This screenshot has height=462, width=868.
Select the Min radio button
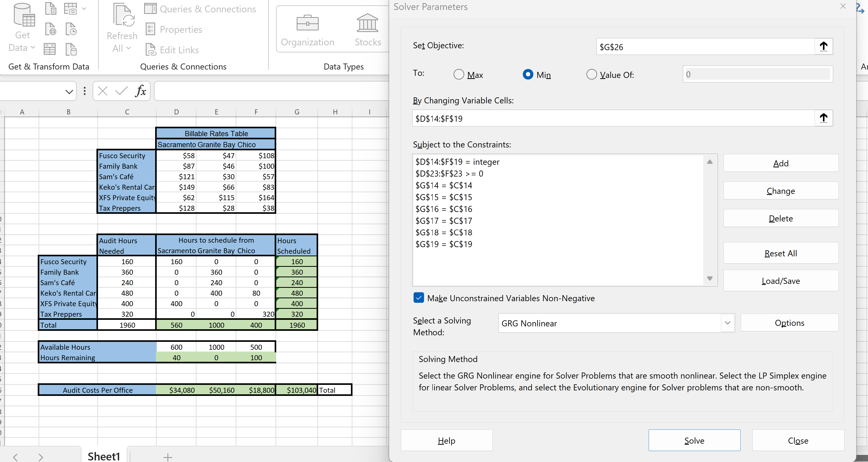tap(528, 75)
